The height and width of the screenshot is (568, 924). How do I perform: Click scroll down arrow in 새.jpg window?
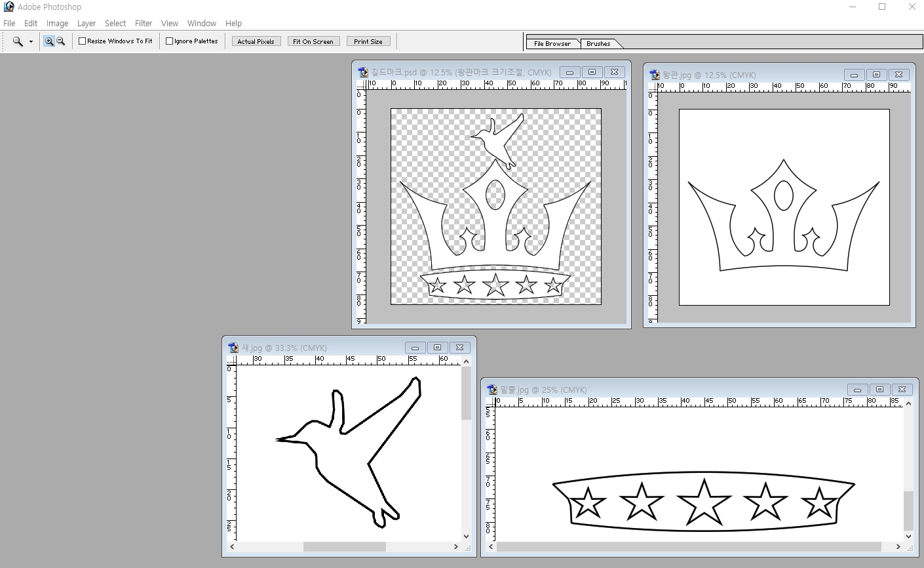[x=466, y=536]
